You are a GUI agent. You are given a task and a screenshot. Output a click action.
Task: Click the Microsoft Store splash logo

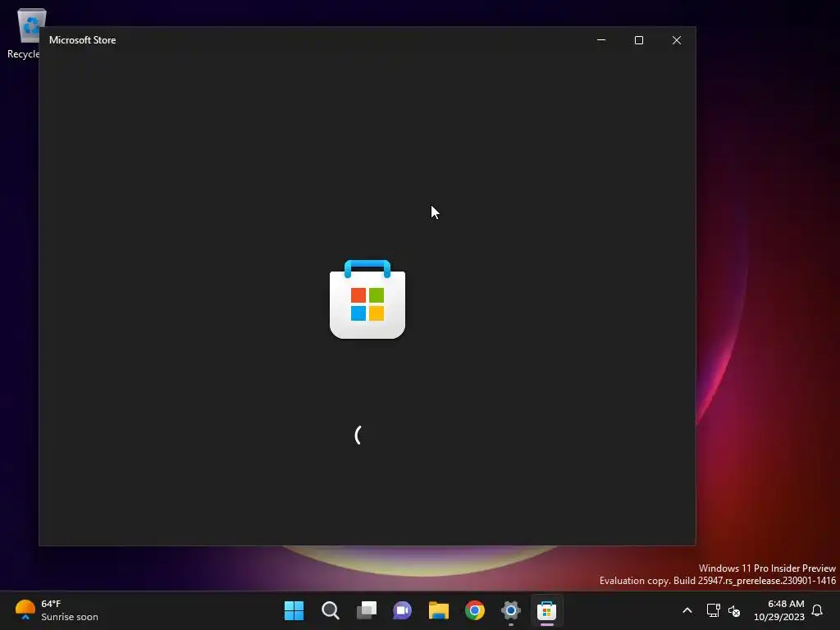367,299
